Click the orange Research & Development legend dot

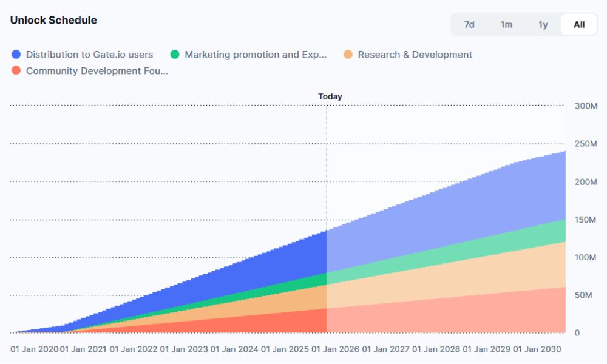tap(348, 55)
